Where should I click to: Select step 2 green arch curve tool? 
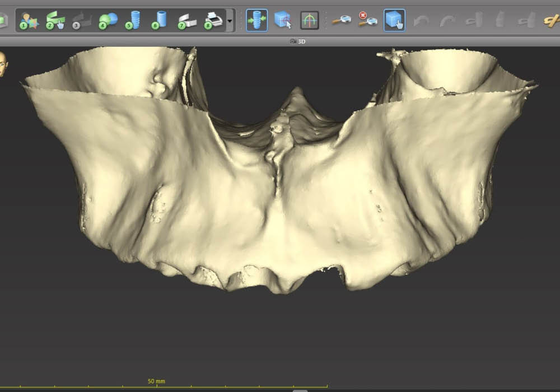pos(55,20)
